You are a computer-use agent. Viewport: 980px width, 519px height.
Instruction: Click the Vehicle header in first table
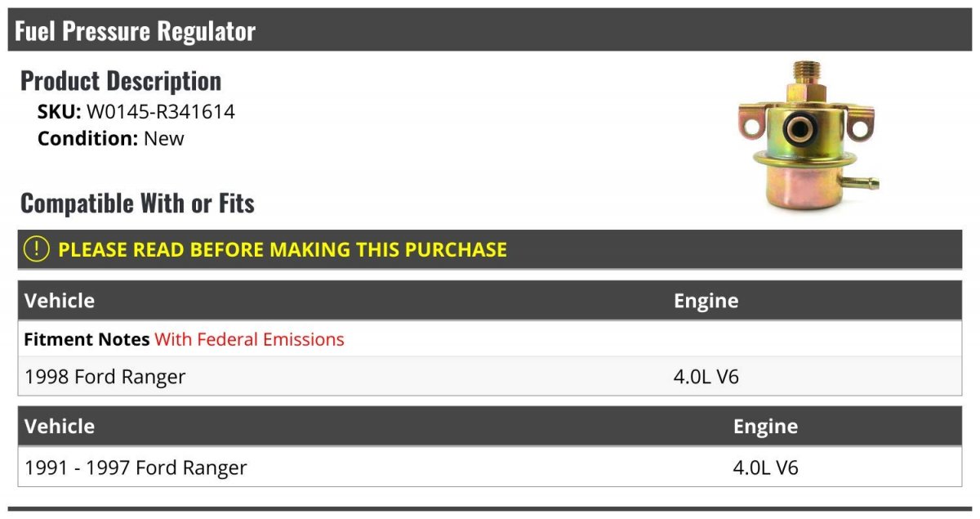tap(60, 300)
